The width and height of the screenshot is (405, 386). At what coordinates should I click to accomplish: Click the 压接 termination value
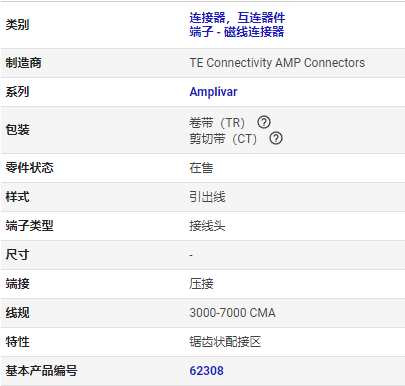tap(201, 284)
